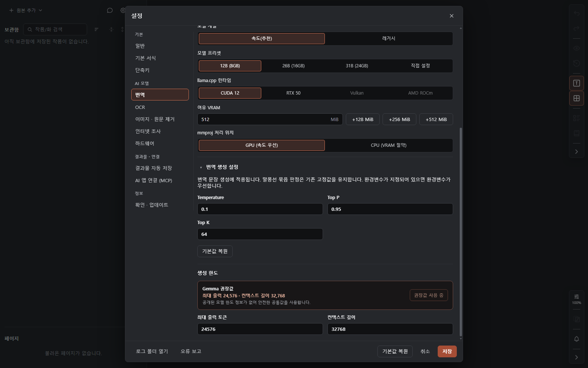Click the Temperature input field
Viewport: 588px width, 368px height.
pos(260,209)
